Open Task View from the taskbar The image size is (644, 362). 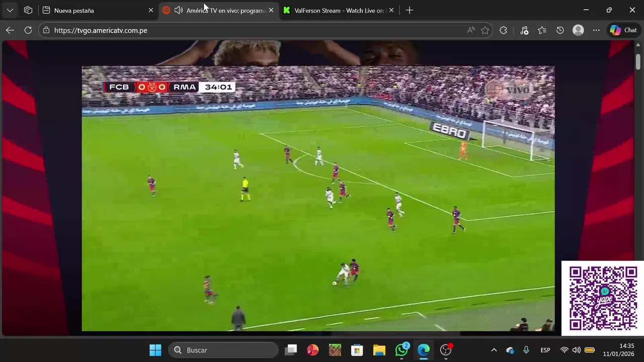[291, 350]
